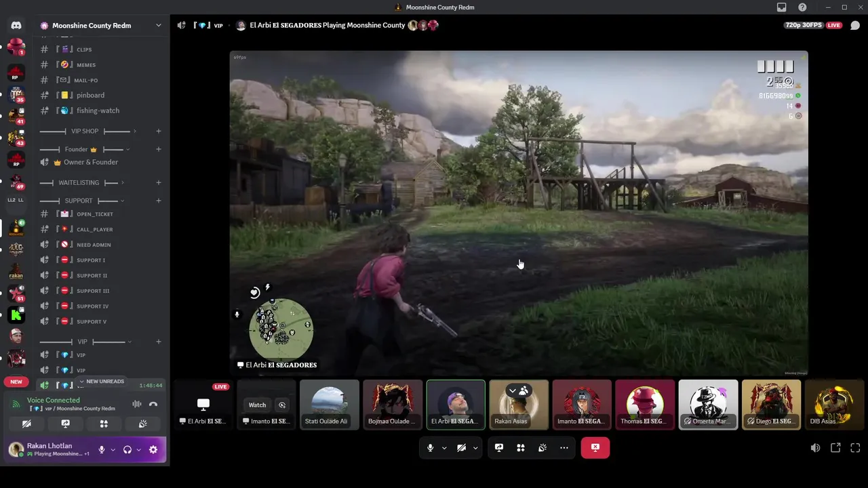
Task: Start an activity from the Voice Connected panel
Action: [104, 424]
